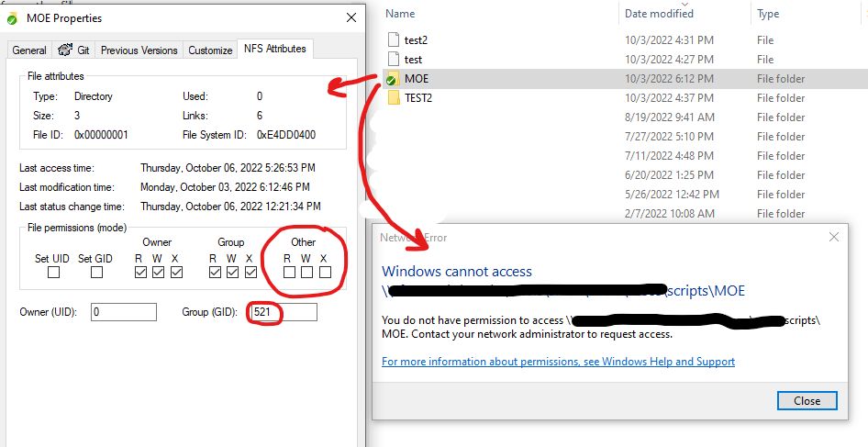Toggle the Owner X permission checkbox

coord(176,273)
